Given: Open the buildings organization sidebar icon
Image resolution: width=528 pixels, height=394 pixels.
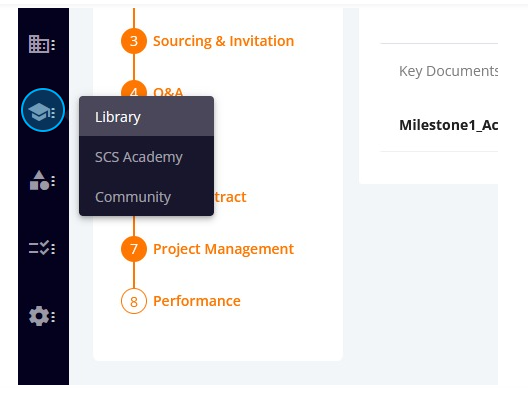Looking at the screenshot, I should tap(42, 44).
